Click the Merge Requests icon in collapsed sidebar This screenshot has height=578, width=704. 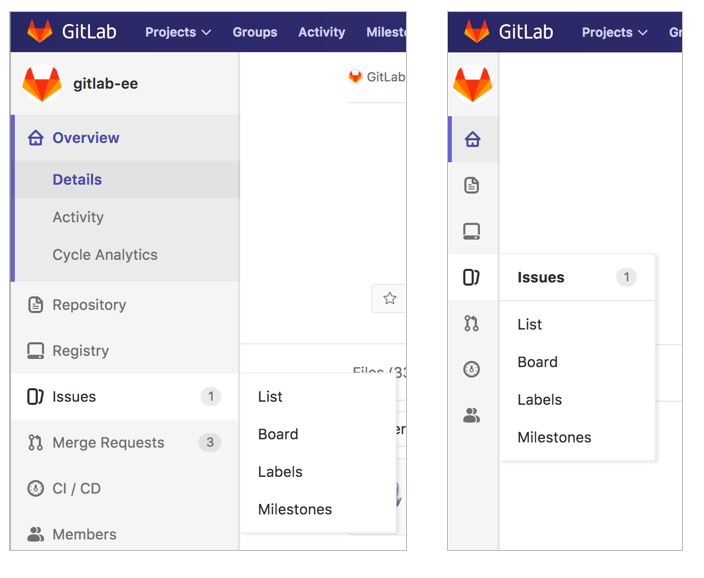(x=472, y=323)
